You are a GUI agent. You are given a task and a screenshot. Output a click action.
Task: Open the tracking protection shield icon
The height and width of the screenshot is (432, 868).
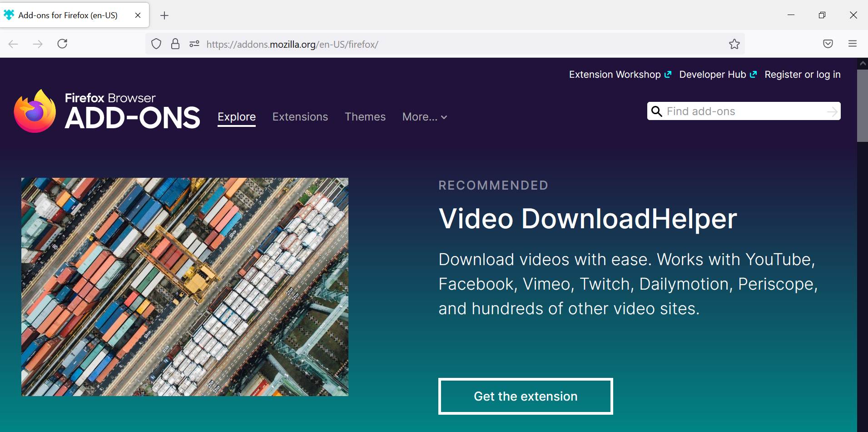(156, 44)
